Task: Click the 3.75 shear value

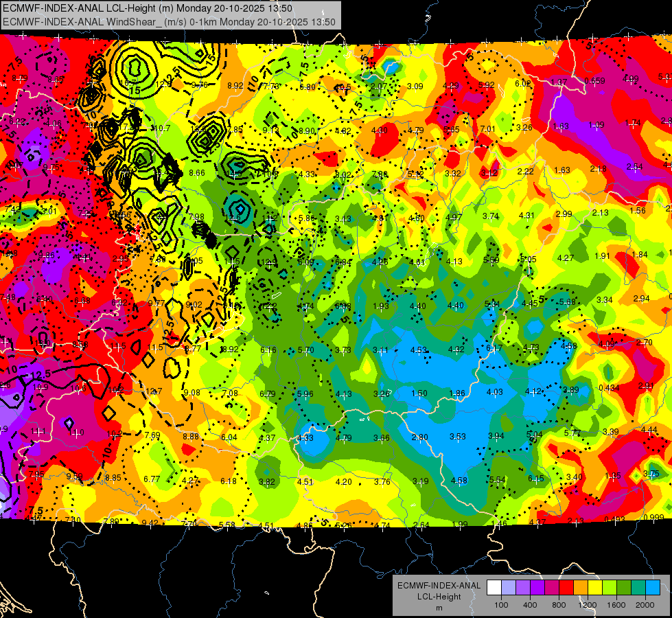Action: [x=651, y=474]
